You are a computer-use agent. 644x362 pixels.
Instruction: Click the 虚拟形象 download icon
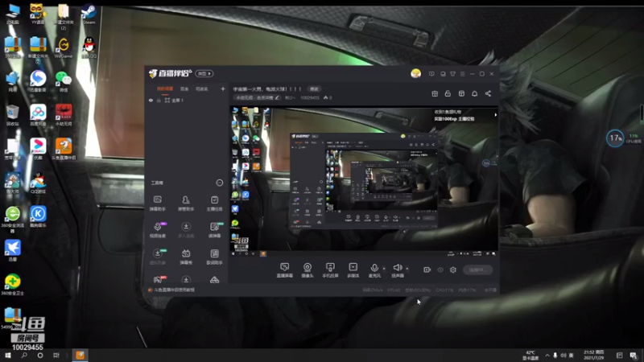click(x=157, y=253)
